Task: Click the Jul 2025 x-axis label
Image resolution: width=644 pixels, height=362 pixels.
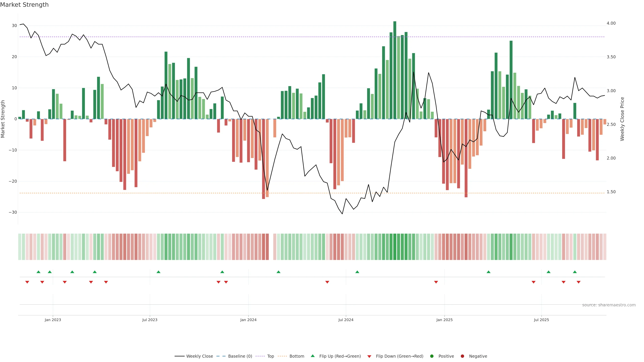Action: (x=541, y=320)
